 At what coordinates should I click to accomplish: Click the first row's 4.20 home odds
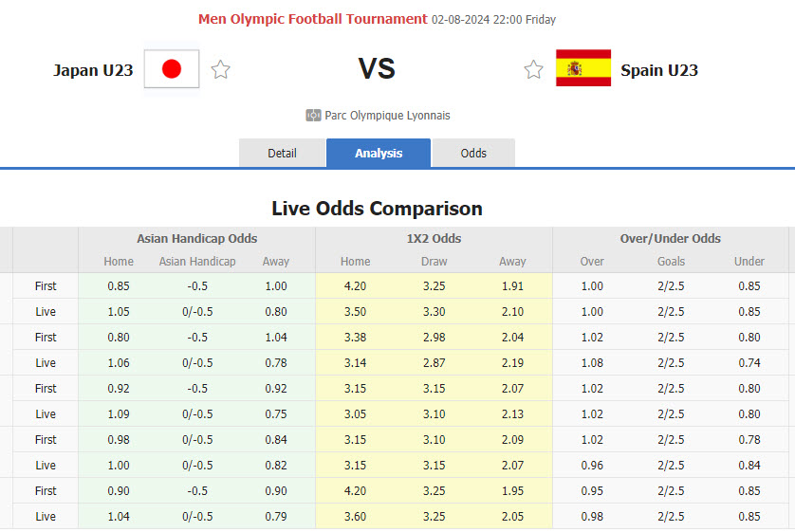[355, 285]
